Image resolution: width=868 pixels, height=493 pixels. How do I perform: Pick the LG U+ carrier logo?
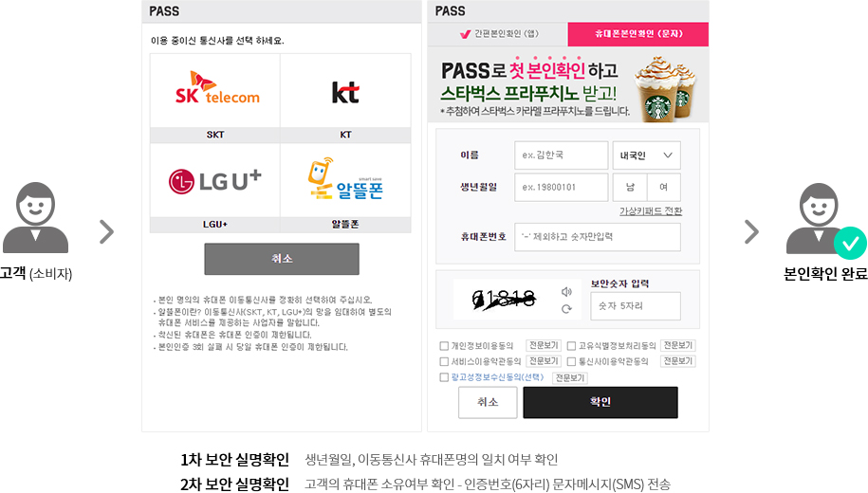click(x=214, y=181)
